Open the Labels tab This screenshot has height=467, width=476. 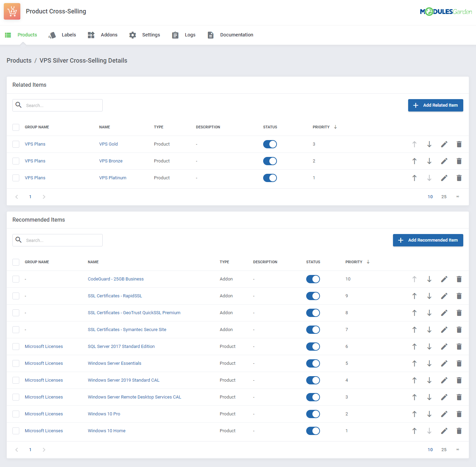pos(62,35)
